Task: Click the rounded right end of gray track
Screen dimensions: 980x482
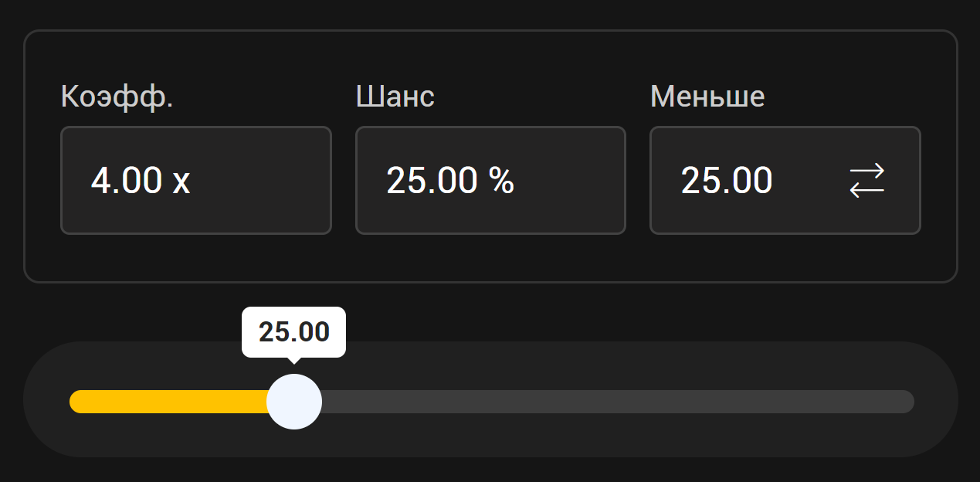Action: (x=907, y=402)
